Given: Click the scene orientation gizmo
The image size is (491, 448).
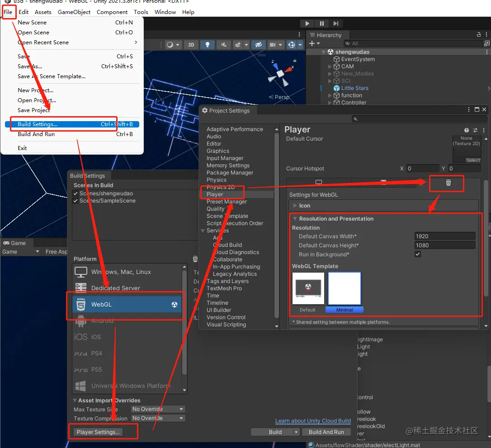Looking at the screenshot, I should [280, 74].
